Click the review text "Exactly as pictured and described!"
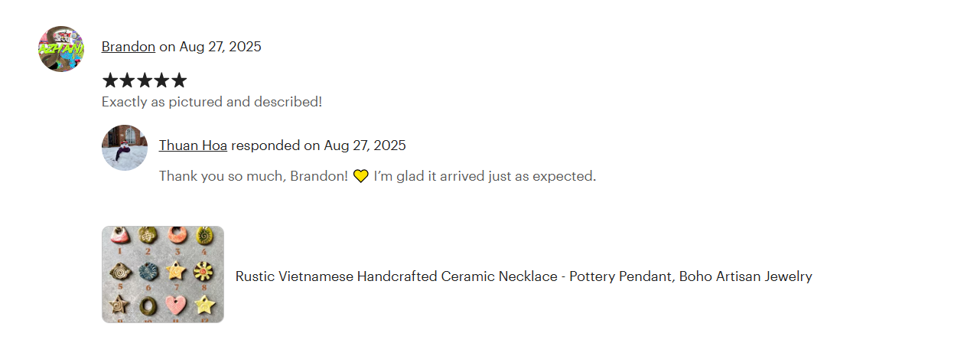This screenshot has height=353, width=980. (x=212, y=102)
